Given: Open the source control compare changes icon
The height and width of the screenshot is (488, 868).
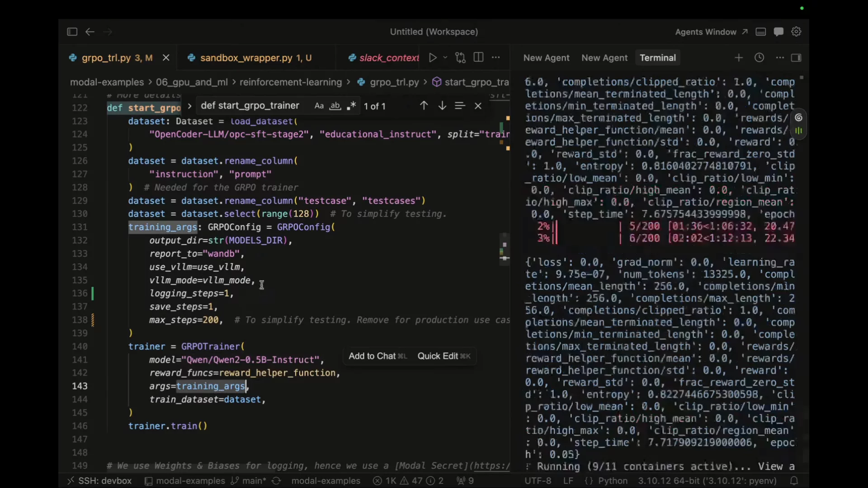Looking at the screenshot, I should 460,57.
